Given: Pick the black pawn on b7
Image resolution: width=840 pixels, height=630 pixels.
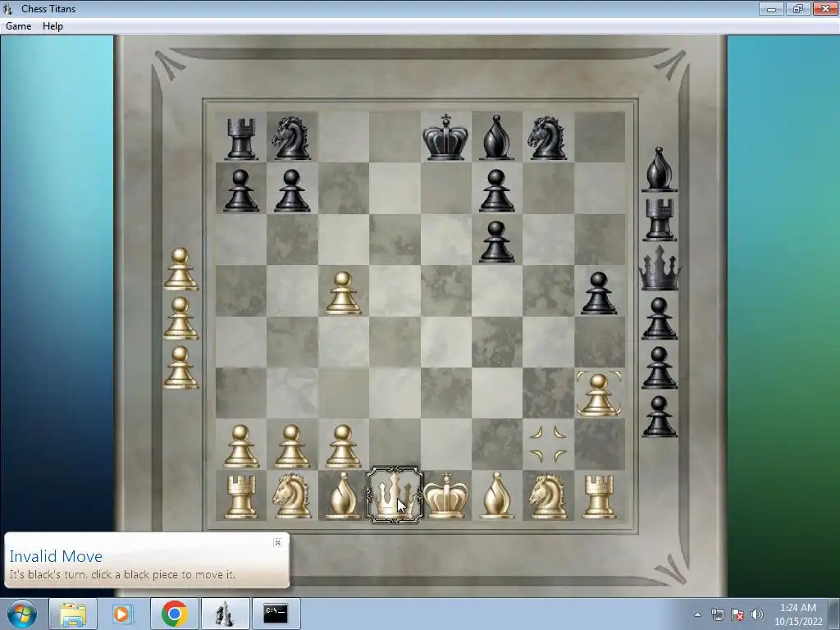Looking at the screenshot, I should coord(291,190).
